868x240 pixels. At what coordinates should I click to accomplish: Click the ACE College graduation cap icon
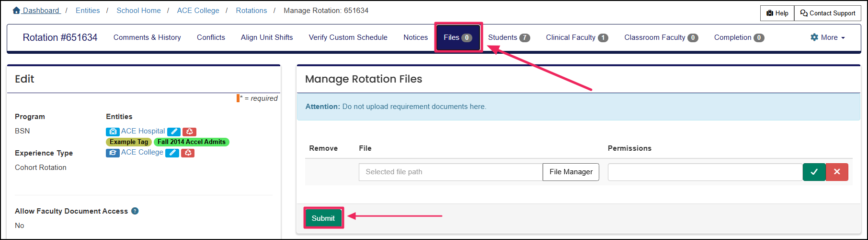click(x=113, y=153)
